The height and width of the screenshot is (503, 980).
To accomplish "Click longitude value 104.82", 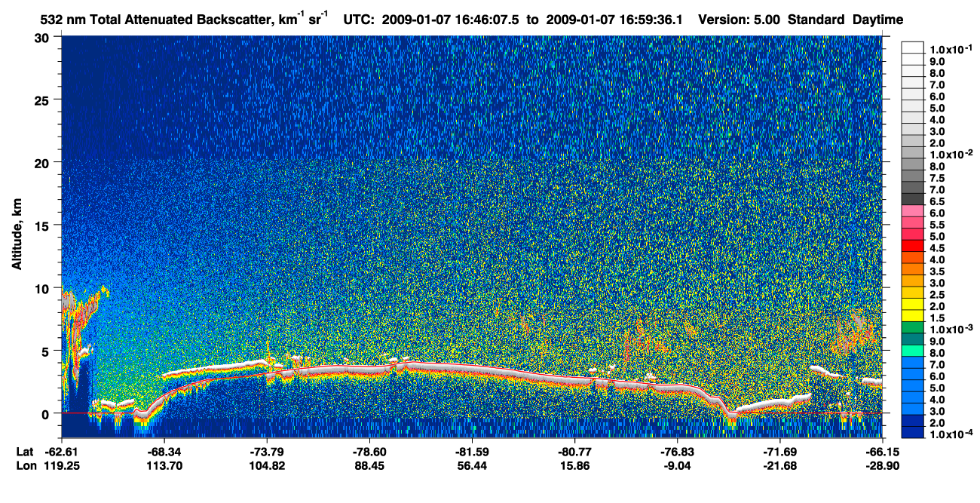I will tap(267, 466).
